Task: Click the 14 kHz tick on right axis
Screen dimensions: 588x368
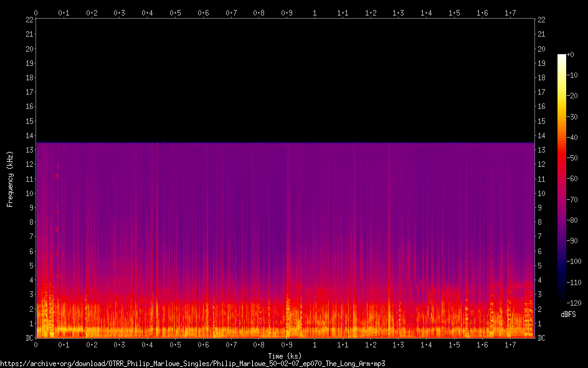Action: coord(541,136)
